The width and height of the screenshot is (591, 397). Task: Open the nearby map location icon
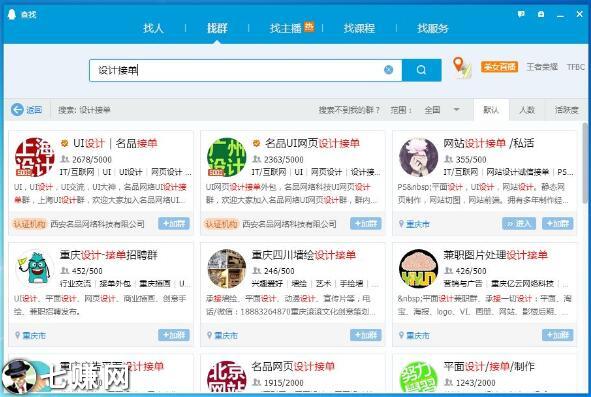[462, 68]
